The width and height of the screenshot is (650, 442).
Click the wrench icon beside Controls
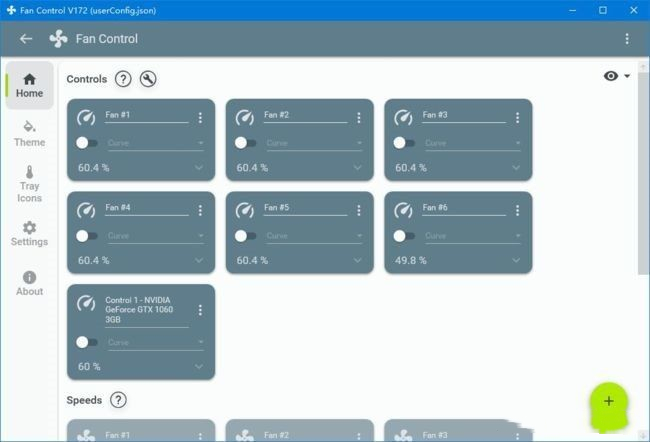(x=148, y=79)
